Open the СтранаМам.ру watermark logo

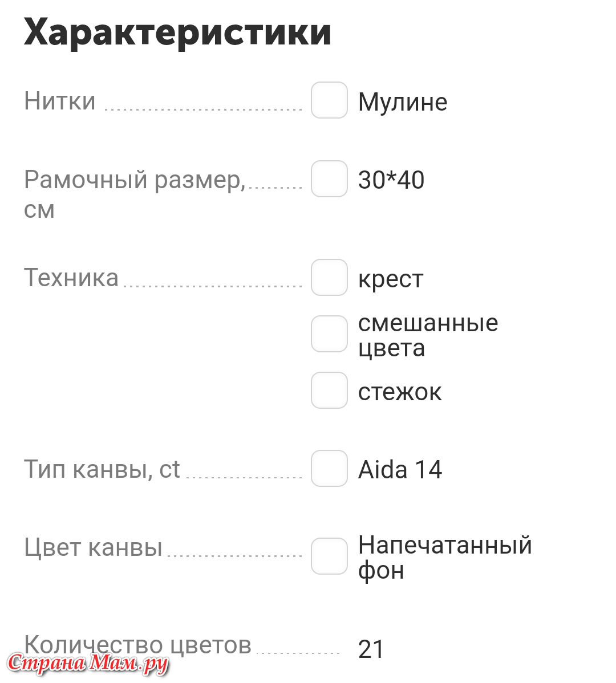(88, 664)
